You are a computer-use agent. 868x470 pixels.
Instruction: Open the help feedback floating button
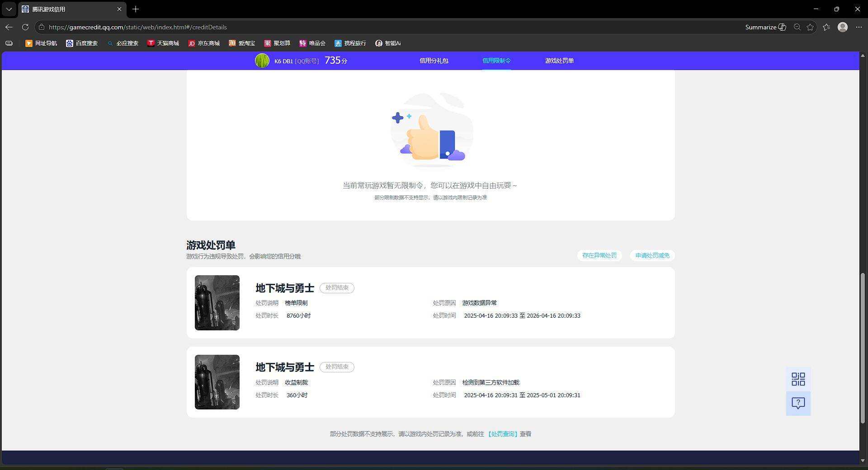point(798,403)
